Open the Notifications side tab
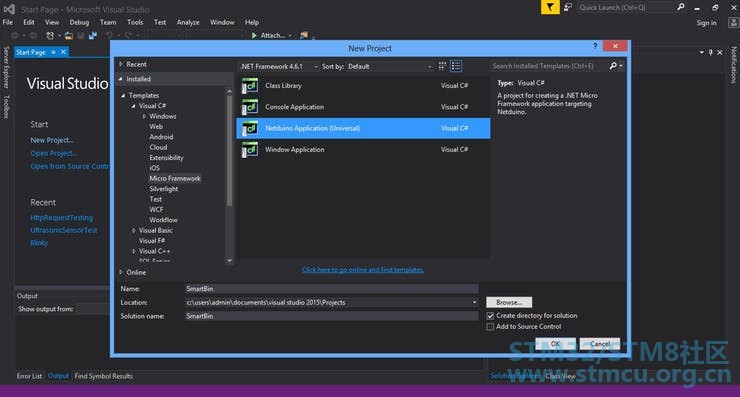The width and height of the screenshot is (740, 397). tap(734, 65)
